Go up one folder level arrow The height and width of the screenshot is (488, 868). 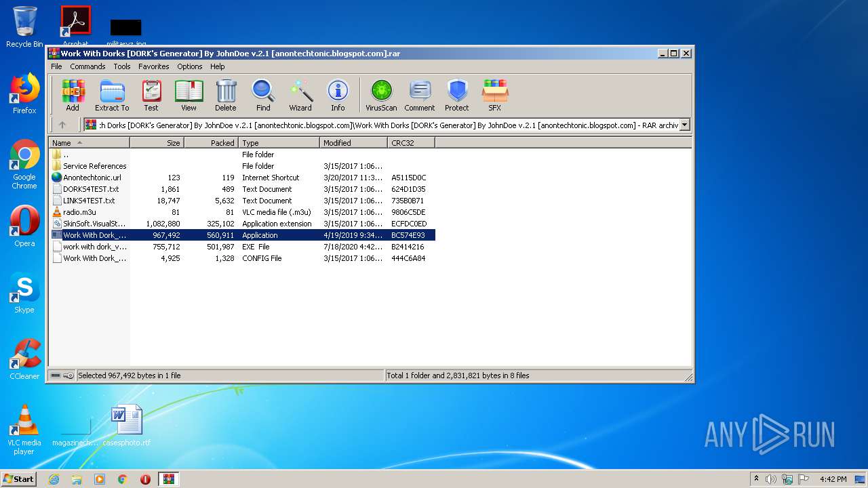coord(62,125)
